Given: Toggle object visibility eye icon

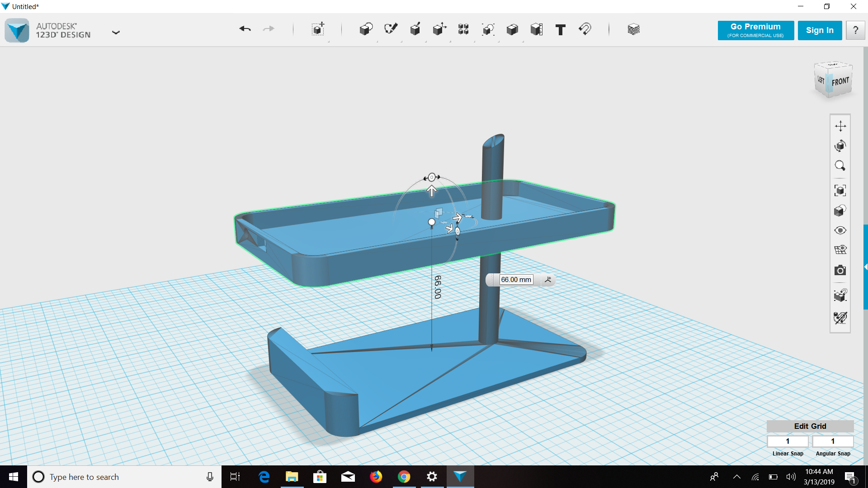Looking at the screenshot, I should pos(840,230).
